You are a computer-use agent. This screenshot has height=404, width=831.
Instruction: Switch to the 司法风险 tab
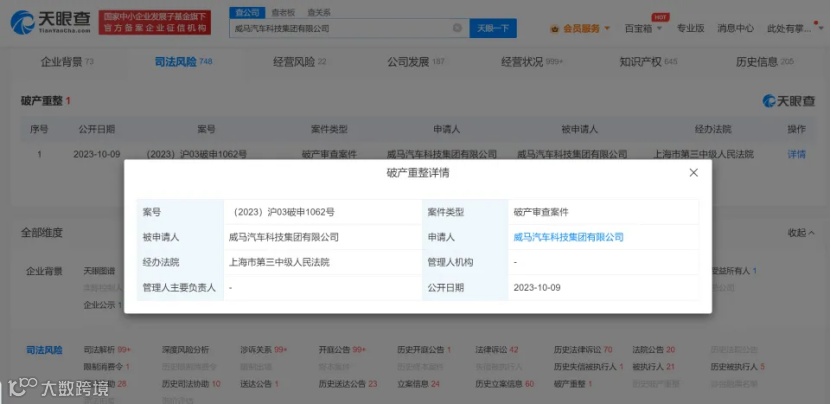(183, 62)
